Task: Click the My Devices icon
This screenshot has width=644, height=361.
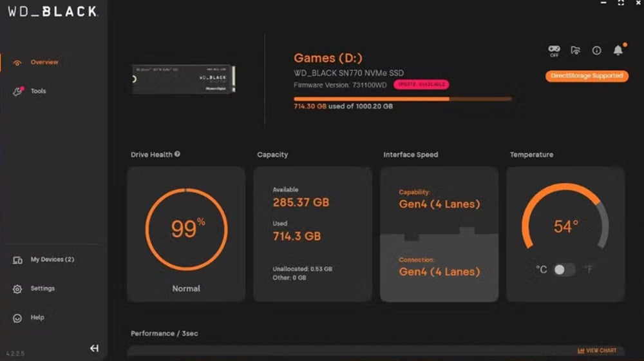Action: click(x=17, y=260)
